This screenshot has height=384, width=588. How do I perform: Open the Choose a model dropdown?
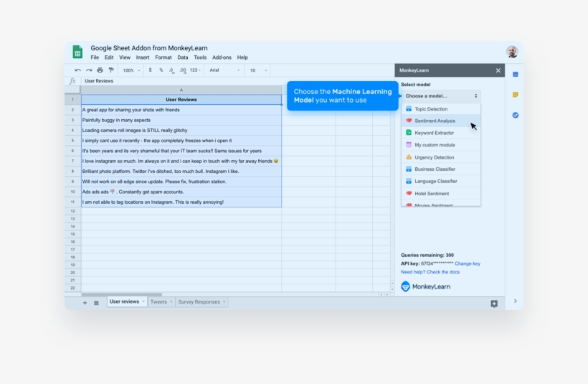[x=440, y=95]
